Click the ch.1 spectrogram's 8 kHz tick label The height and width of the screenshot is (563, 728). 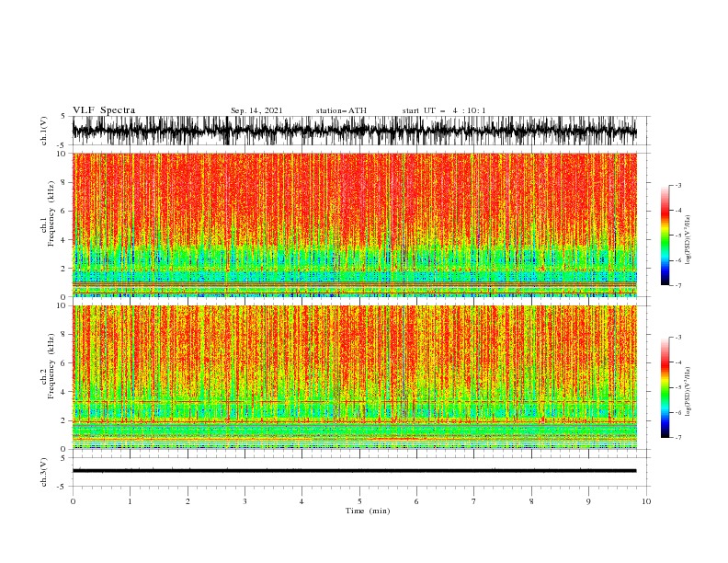click(x=64, y=182)
